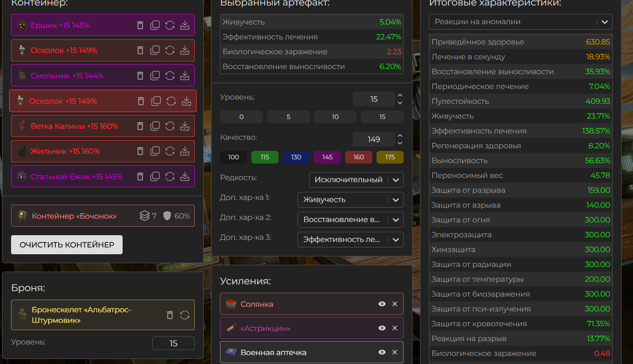Save the Жильник +15 artifact via download icon
This screenshot has width=633, height=364.
tap(185, 151)
